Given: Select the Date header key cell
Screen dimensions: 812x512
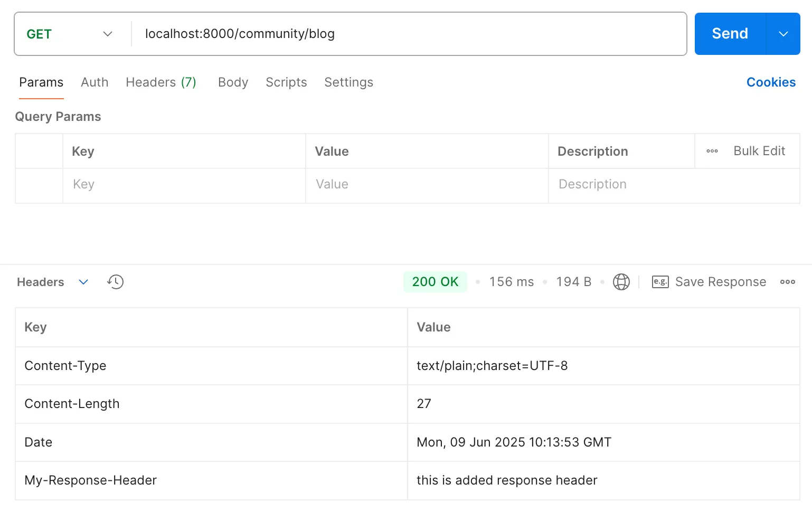Looking at the screenshot, I should pyautogui.click(x=211, y=442).
